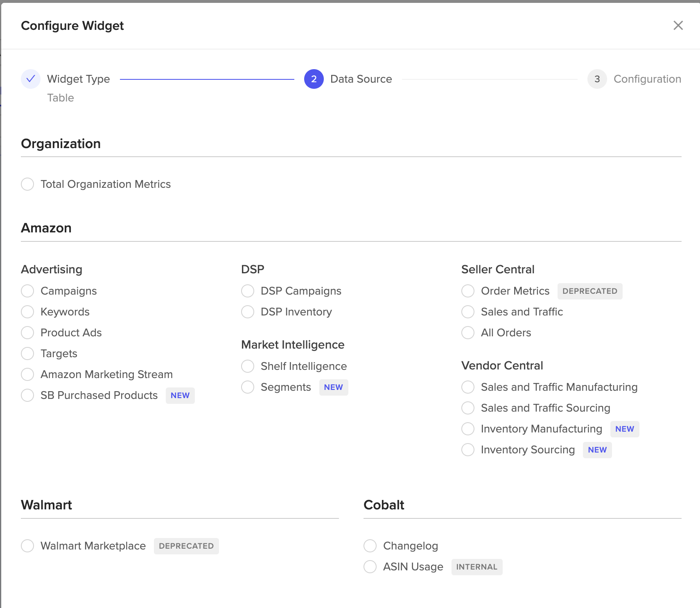Click the Widget Type step label

click(79, 79)
